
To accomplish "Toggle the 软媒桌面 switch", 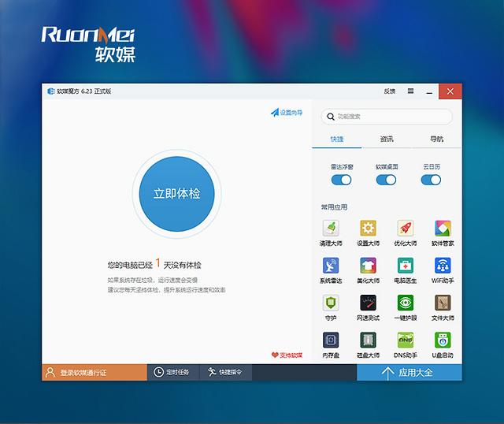I will coord(386,180).
